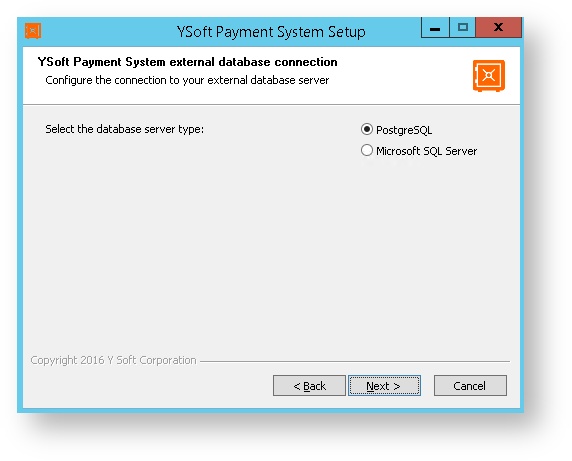Click blank white header area right of subtitle
This screenshot has width=572, height=461.
coord(399,80)
